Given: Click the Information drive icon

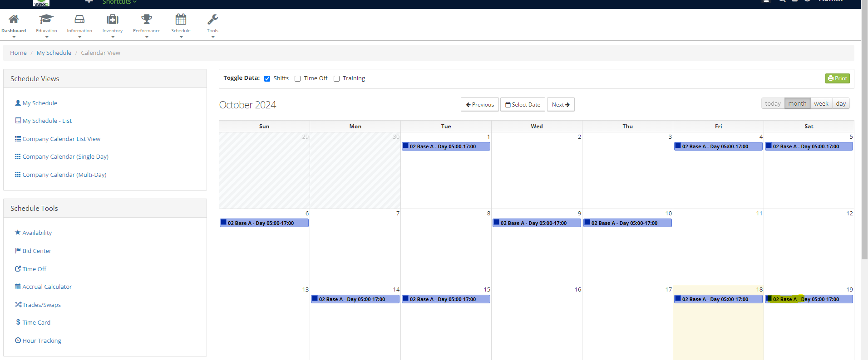Looking at the screenshot, I should (x=79, y=19).
